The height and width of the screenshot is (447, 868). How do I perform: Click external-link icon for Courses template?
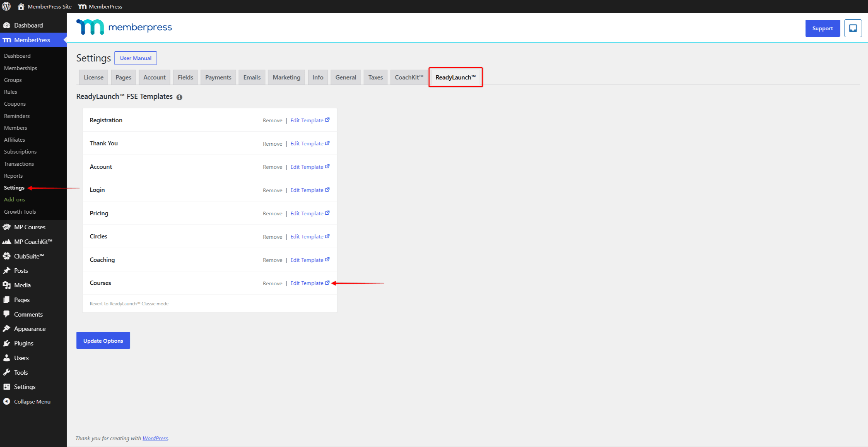(327, 283)
